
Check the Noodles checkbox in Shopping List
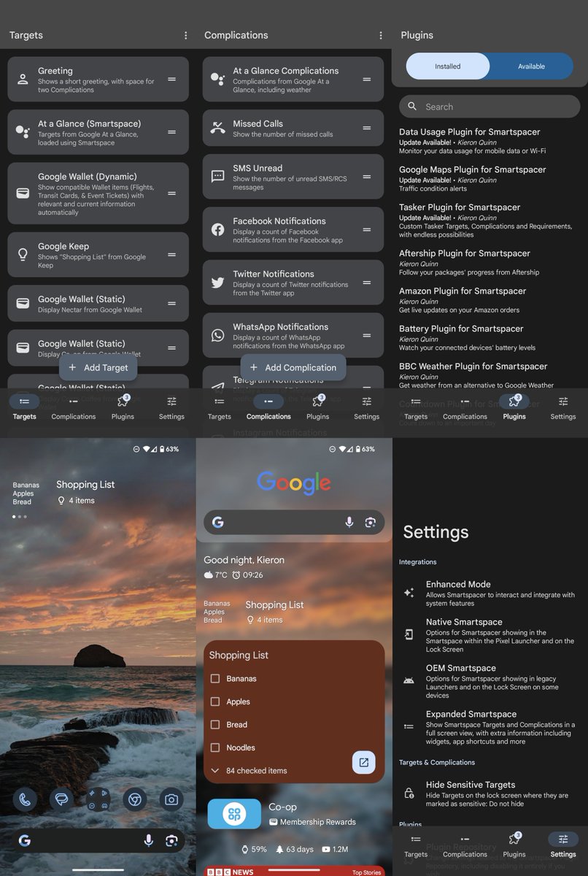[215, 748]
